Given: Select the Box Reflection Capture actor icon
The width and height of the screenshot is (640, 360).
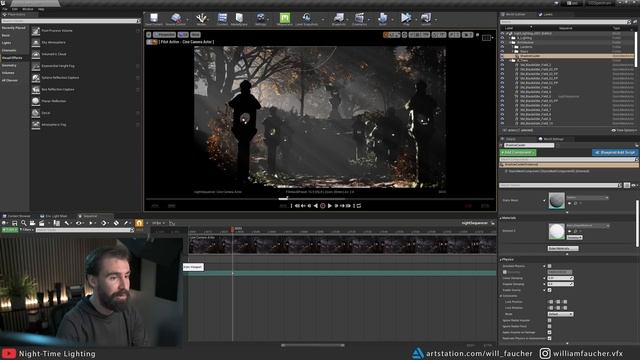Looking at the screenshot, I should coord(36,89).
